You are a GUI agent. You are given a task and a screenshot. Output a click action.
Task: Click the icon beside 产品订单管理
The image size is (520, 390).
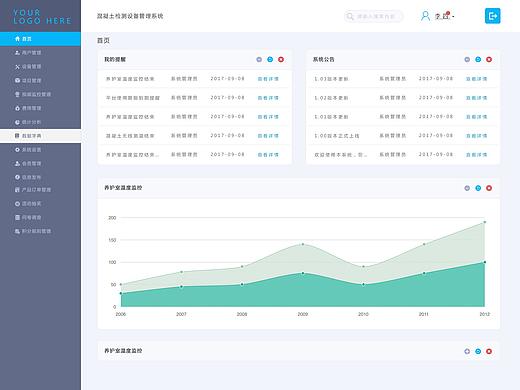pyautogui.click(x=17, y=190)
